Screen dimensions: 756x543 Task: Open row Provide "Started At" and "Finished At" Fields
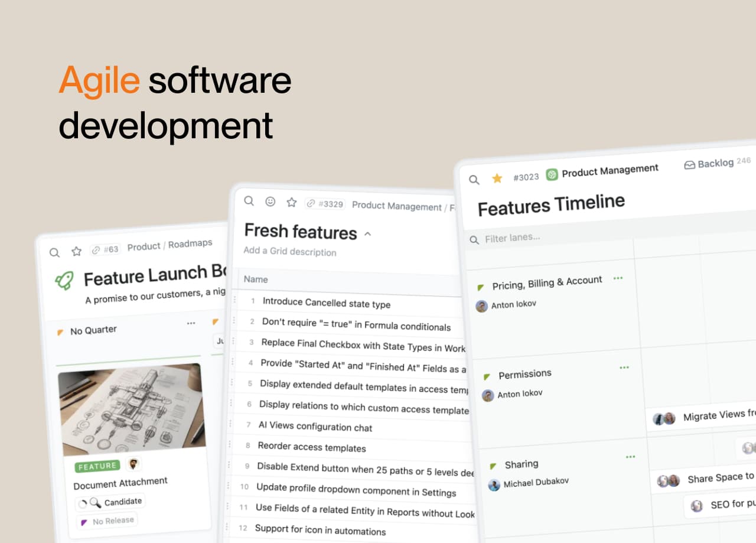(x=363, y=366)
